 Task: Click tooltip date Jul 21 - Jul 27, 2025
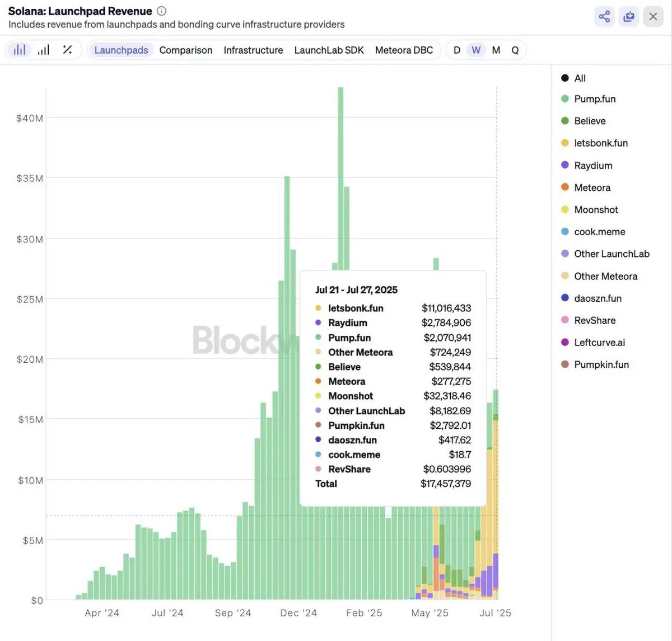tap(356, 290)
